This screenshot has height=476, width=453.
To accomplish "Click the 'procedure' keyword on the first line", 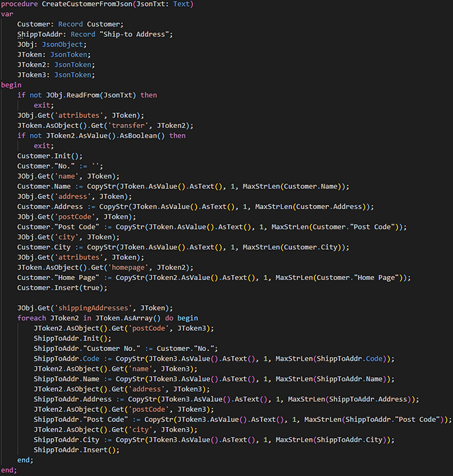I will pyautogui.click(x=20, y=4).
